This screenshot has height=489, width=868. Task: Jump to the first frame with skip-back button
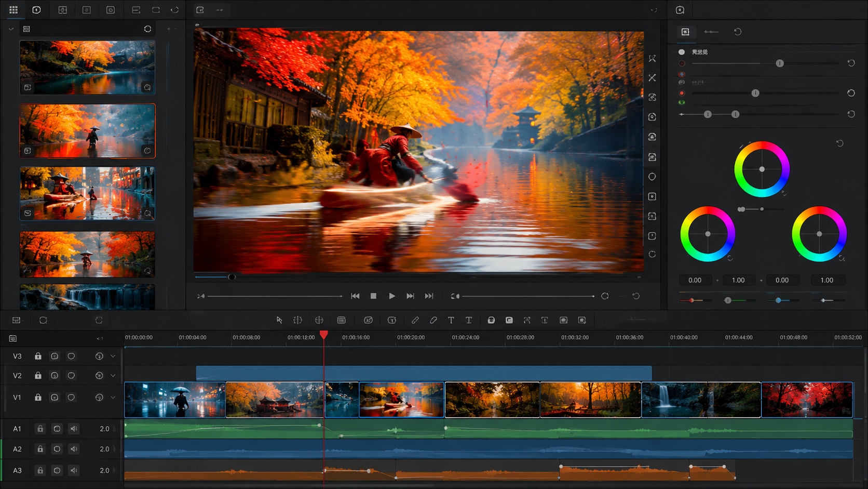(355, 296)
